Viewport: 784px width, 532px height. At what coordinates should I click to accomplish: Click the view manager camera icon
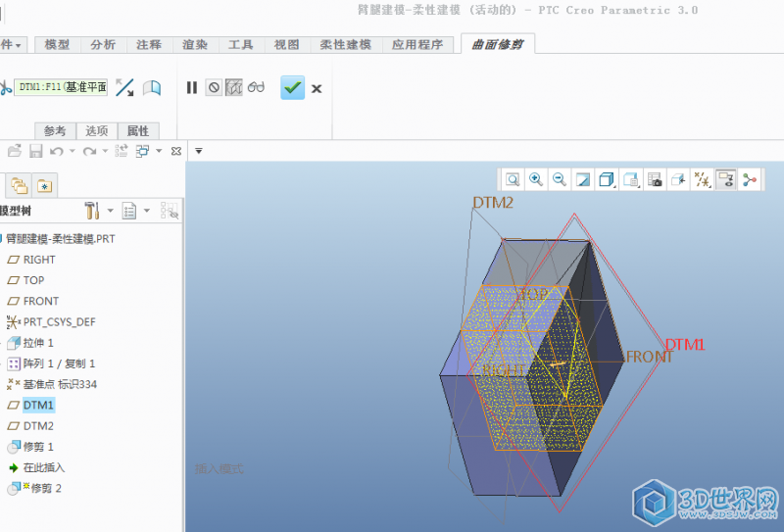(655, 179)
